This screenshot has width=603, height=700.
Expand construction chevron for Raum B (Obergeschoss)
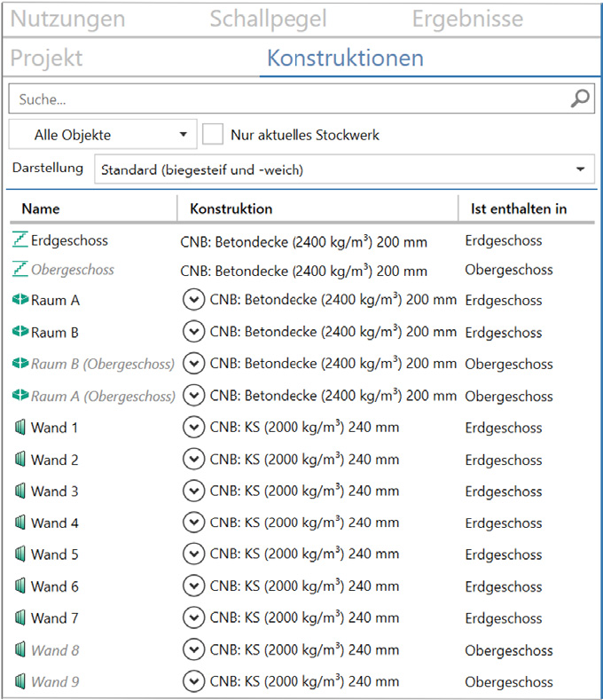(x=193, y=364)
